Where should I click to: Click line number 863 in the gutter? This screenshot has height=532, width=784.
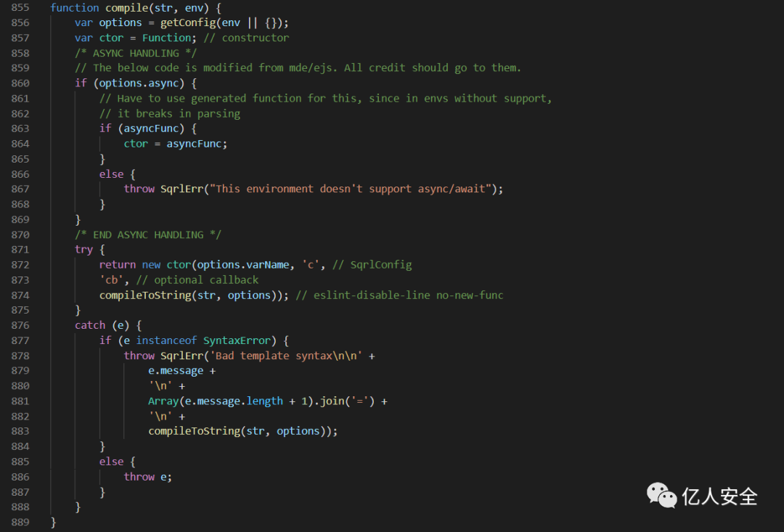coord(20,128)
